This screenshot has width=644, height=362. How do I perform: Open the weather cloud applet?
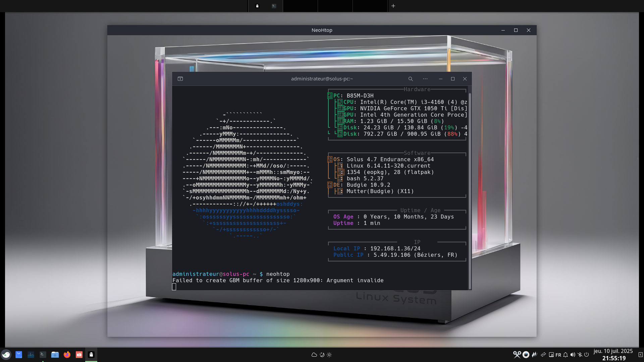click(x=314, y=355)
